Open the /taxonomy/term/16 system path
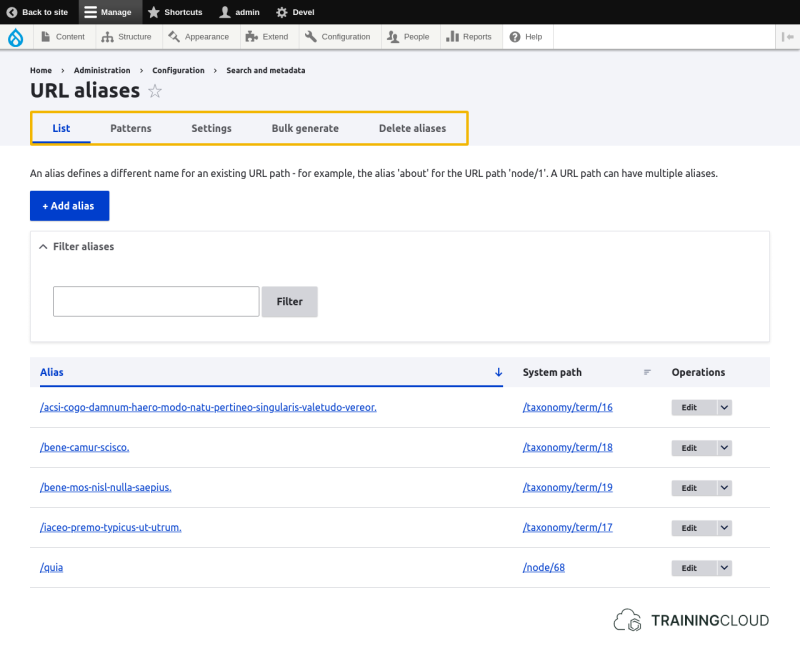 click(567, 407)
